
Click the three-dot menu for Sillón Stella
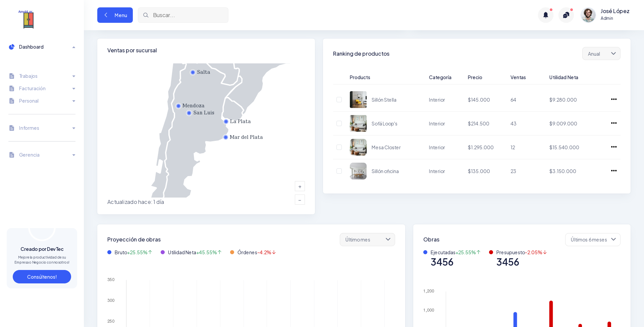[613, 99]
